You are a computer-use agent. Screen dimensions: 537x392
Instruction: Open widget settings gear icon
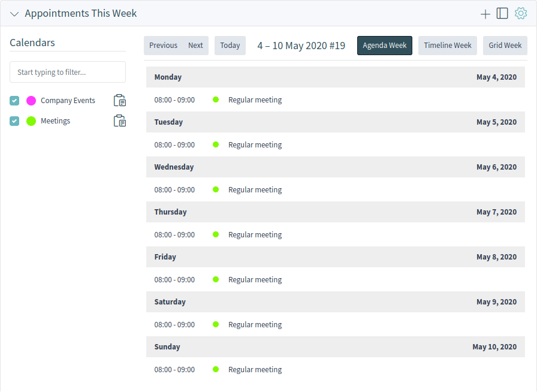[521, 13]
